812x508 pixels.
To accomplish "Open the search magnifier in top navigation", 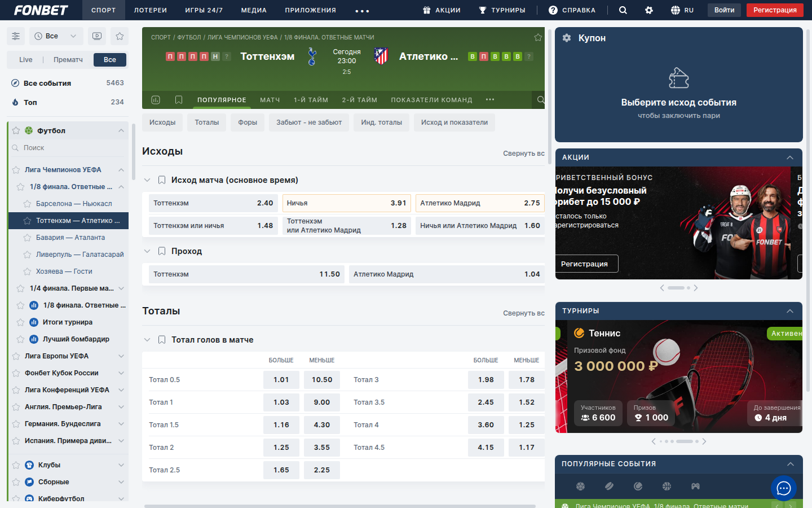I will [x=623, y=10].
